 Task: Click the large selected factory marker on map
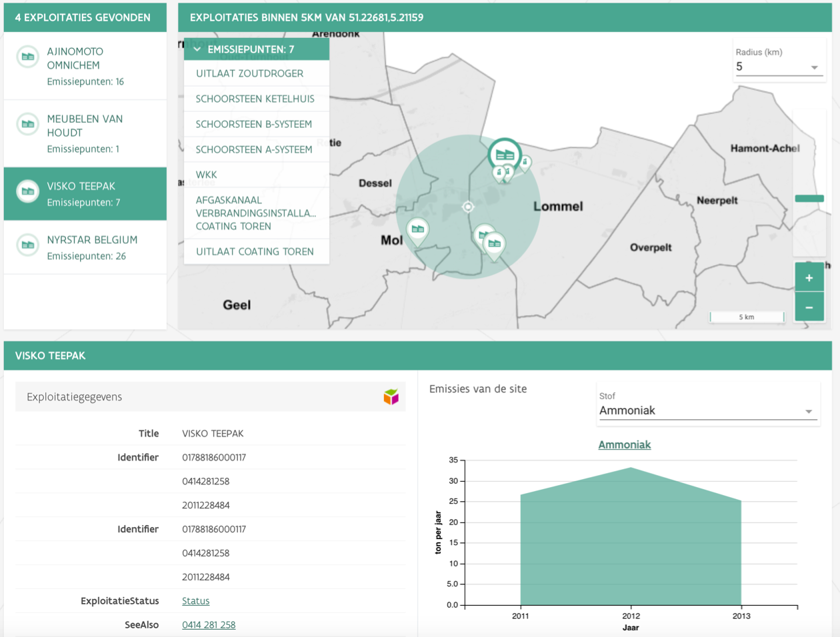[x=505, y=155]
